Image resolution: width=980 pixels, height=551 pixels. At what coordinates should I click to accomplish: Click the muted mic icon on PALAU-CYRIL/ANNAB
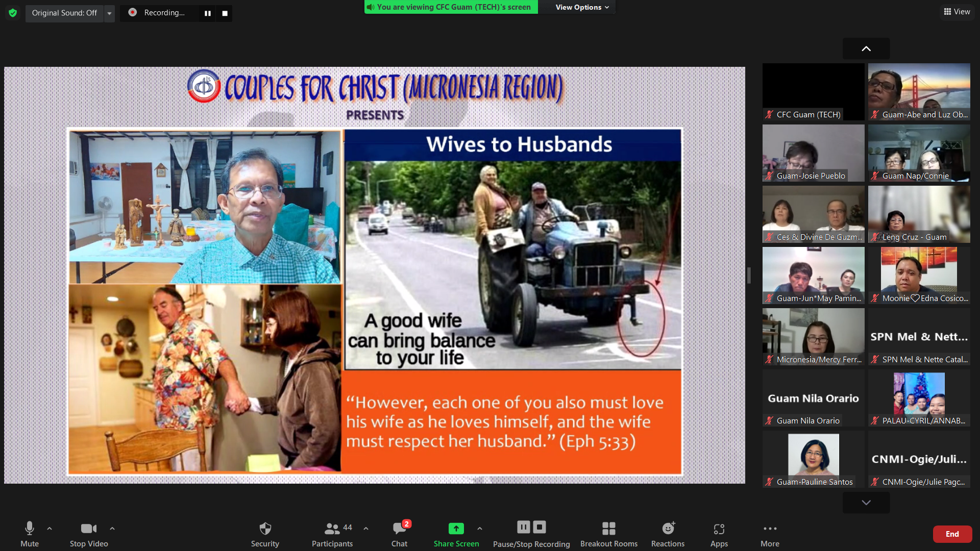[875, 420]
